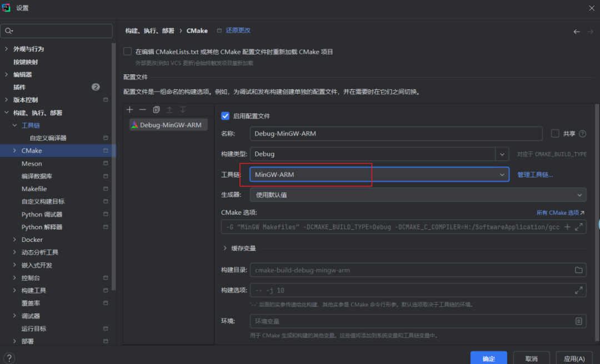Open the 构建类型 Debug dropdown

(x=502, y=154)
